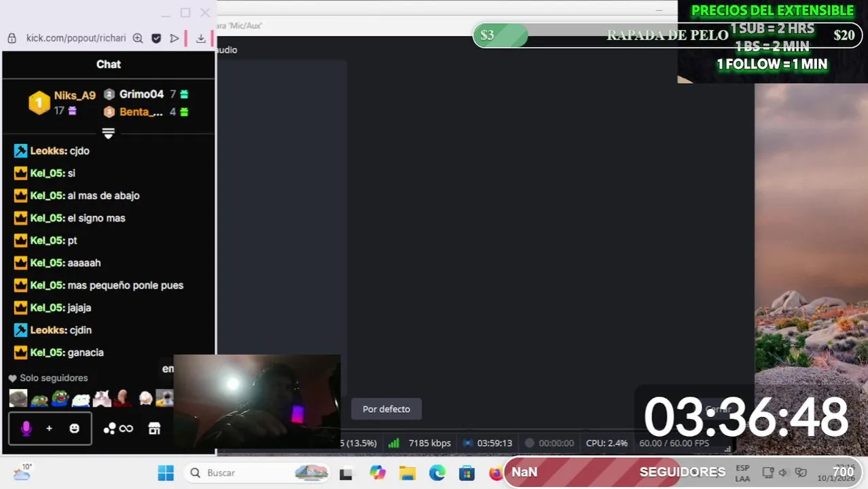Open Copilot from the taskbar

pyautogui.click(x=378, y=473)
